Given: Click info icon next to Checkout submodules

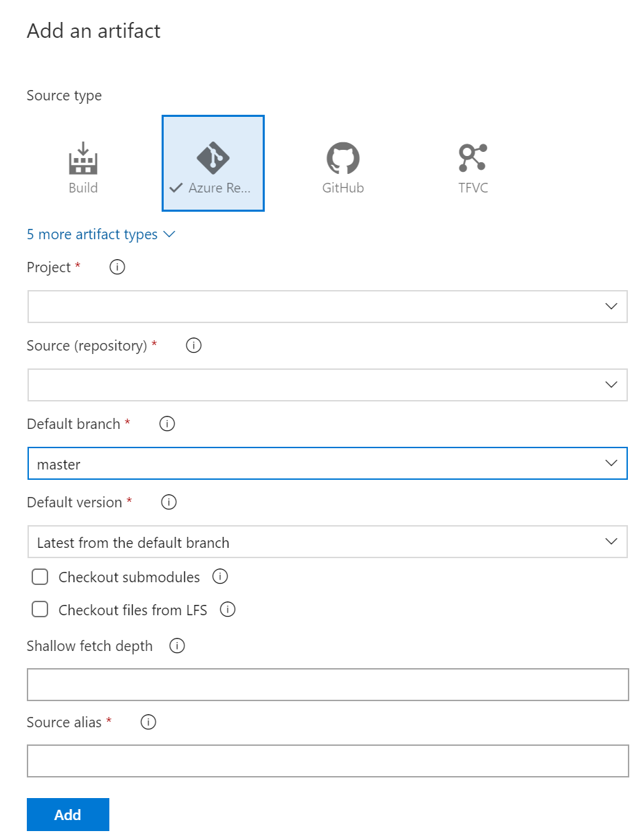Looking at the screenshot, I should pos(220,577).
